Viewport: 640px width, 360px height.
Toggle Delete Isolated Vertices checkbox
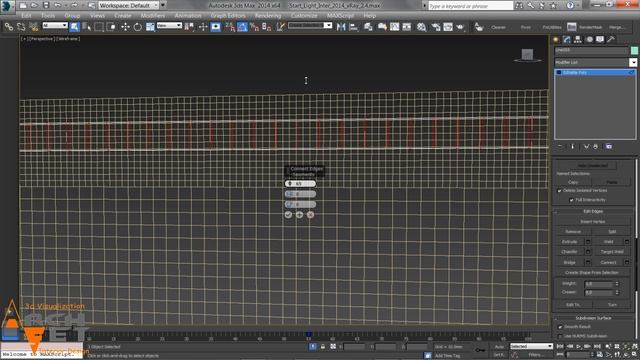coord(560,191)
